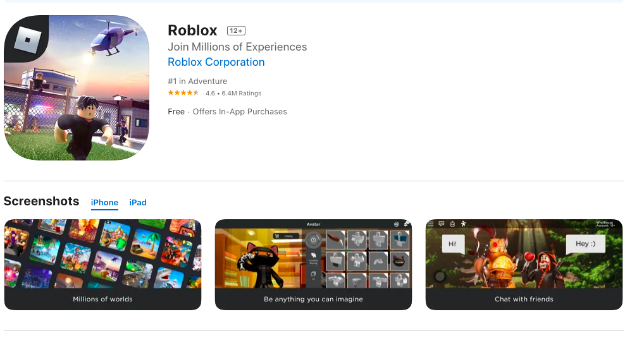Click the Roblox app icon

[x=77, y=88]
